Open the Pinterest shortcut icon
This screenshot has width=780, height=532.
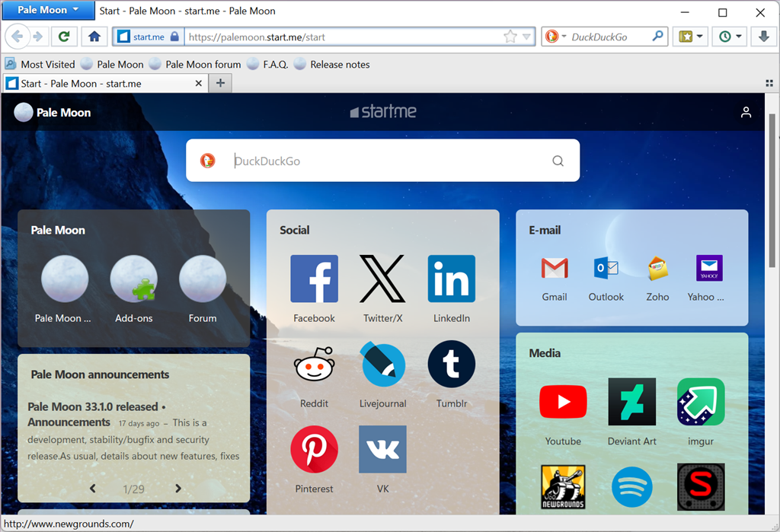tap(314, 449)
